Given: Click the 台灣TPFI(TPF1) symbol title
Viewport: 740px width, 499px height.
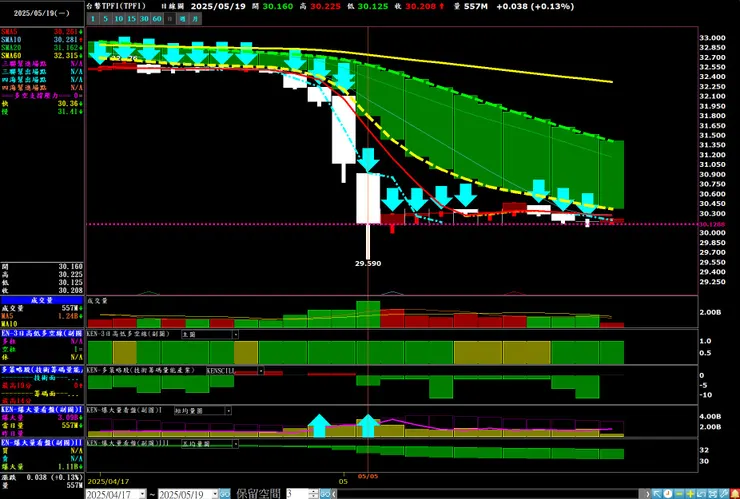Looking at the screenshot, I should [116, 6].
